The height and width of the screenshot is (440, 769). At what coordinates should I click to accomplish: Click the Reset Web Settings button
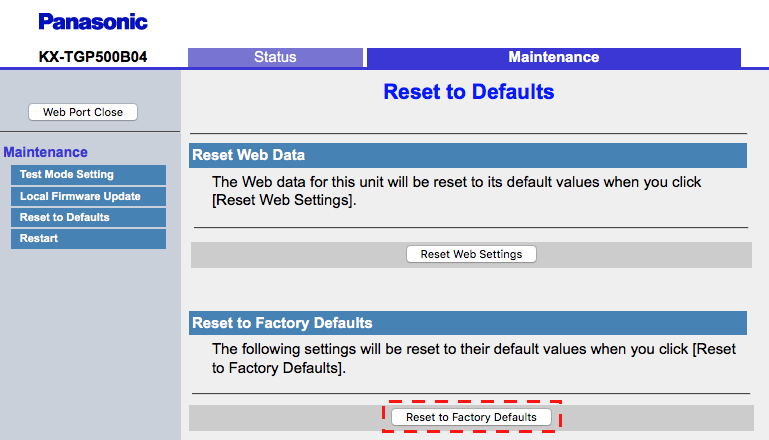[x=471, y=254]
